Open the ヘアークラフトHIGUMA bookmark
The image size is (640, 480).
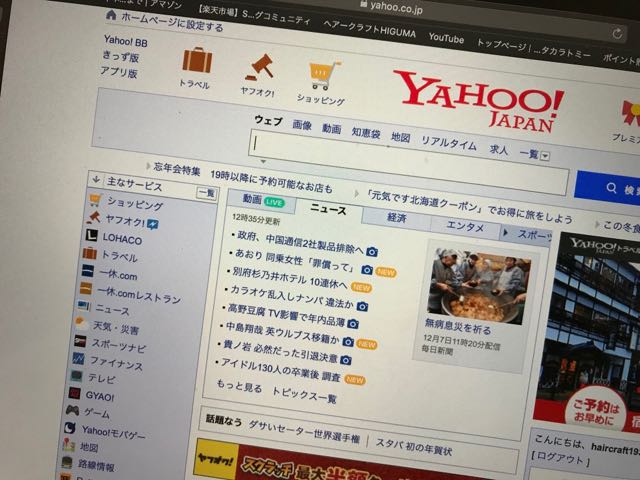click(369, 29)
